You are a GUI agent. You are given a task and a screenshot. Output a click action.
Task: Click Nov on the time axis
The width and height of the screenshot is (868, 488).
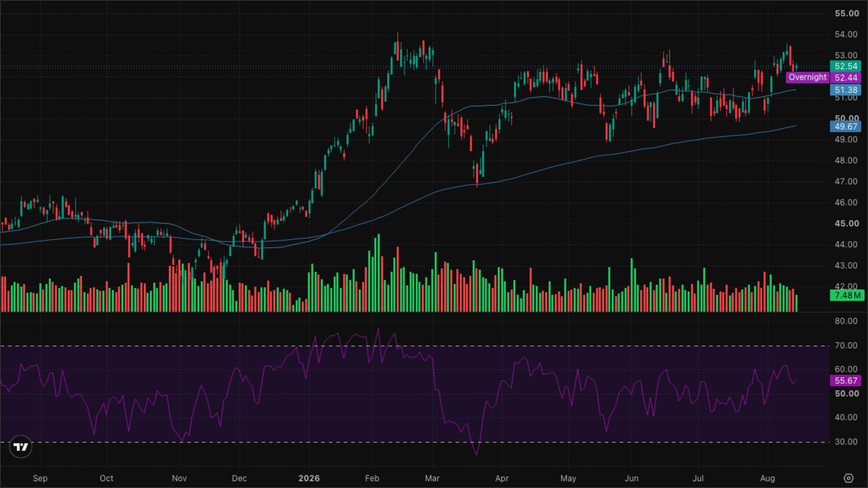(x=179, y=478)
